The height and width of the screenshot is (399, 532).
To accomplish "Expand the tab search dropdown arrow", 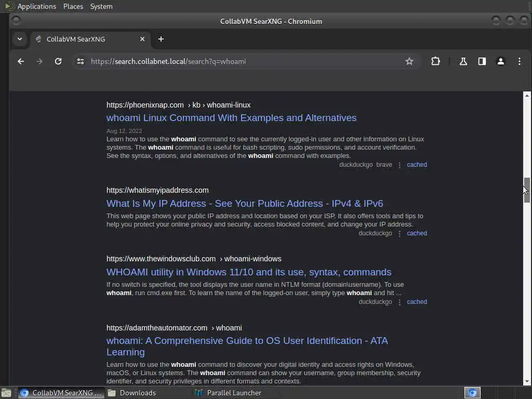I will coord(20,39).
